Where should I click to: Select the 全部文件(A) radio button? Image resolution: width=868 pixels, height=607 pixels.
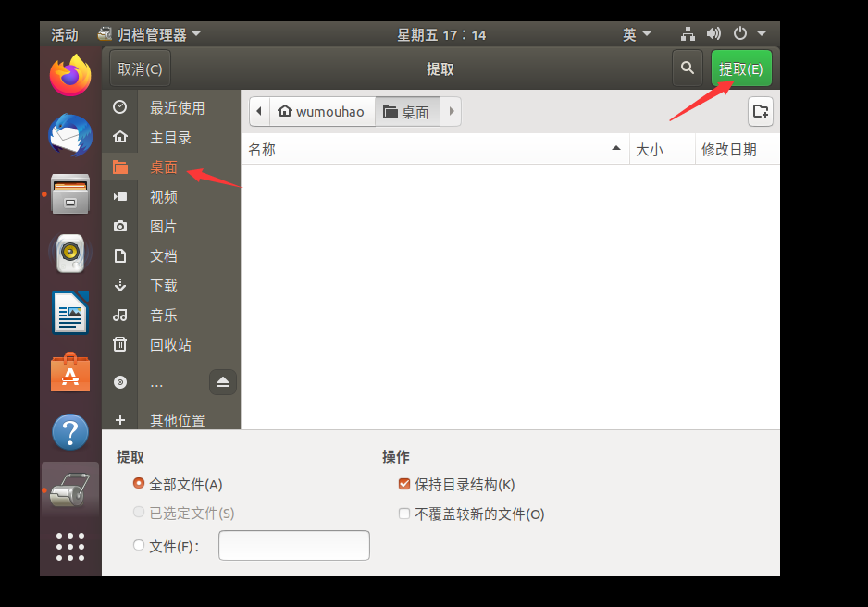click(139, 484)
